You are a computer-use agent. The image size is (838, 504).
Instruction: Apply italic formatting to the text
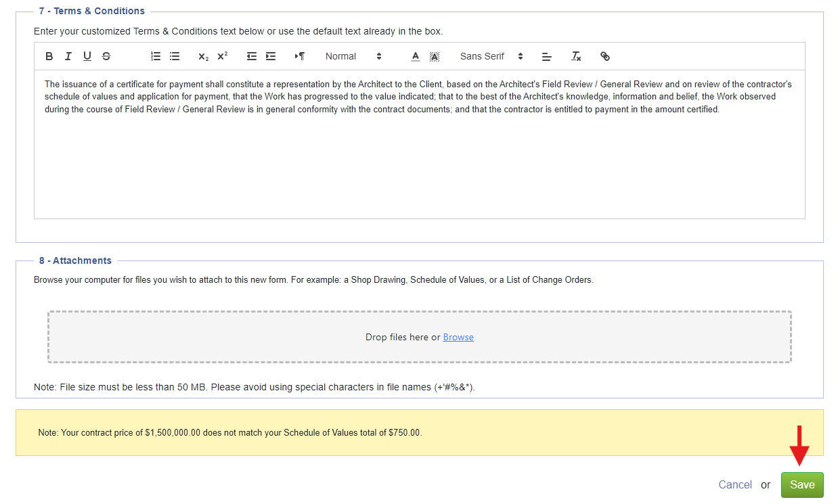[x=68, y=56]
